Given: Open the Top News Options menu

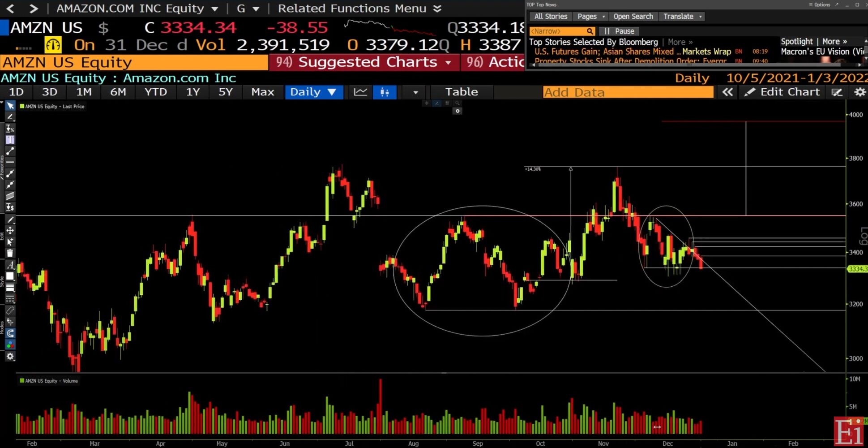Looking at the screenshot, I should coord(819,4).
